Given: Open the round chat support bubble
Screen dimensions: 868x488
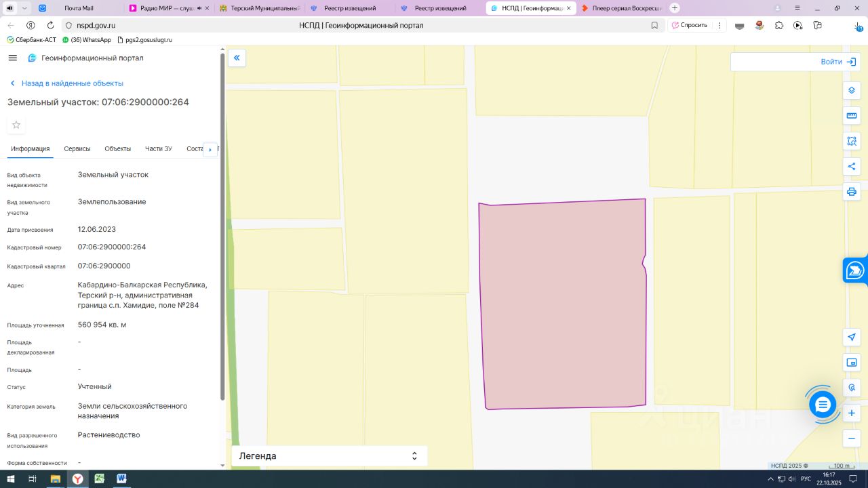Looking at the screenshot, I should click(x=823, y=405).
